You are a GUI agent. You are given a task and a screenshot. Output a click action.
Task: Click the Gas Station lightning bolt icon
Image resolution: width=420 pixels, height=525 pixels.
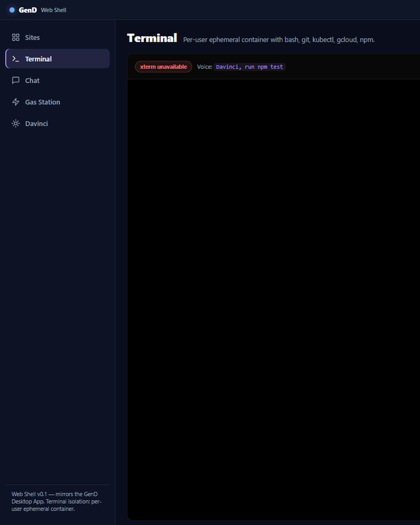(16, 102)
